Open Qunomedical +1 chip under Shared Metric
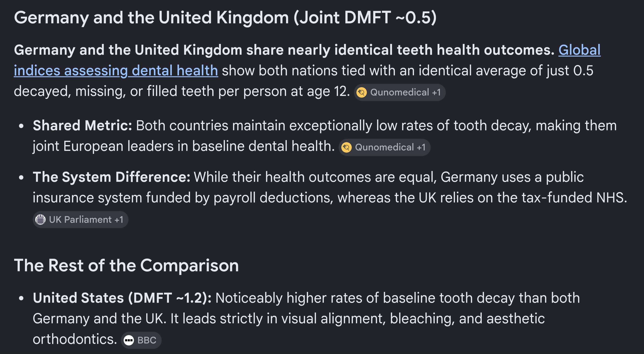This screenshot has height=354, width=644. click(x=384, y=147)
